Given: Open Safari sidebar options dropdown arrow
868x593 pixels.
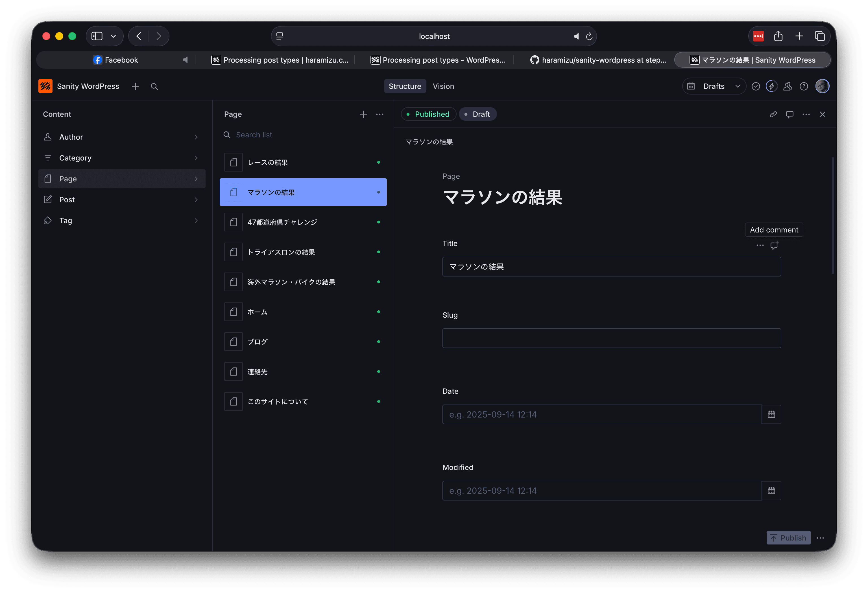Looking at the screenshot, I should pos(113,36).
